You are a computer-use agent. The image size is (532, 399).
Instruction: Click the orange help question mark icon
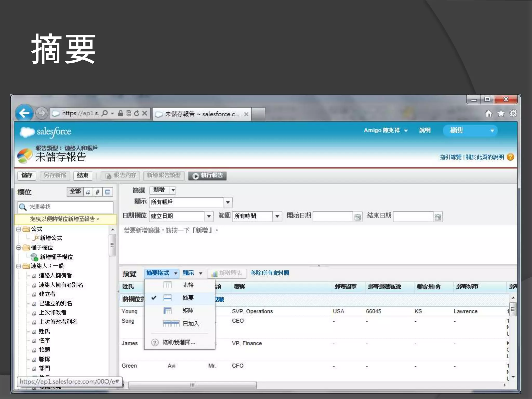[510, 157]
